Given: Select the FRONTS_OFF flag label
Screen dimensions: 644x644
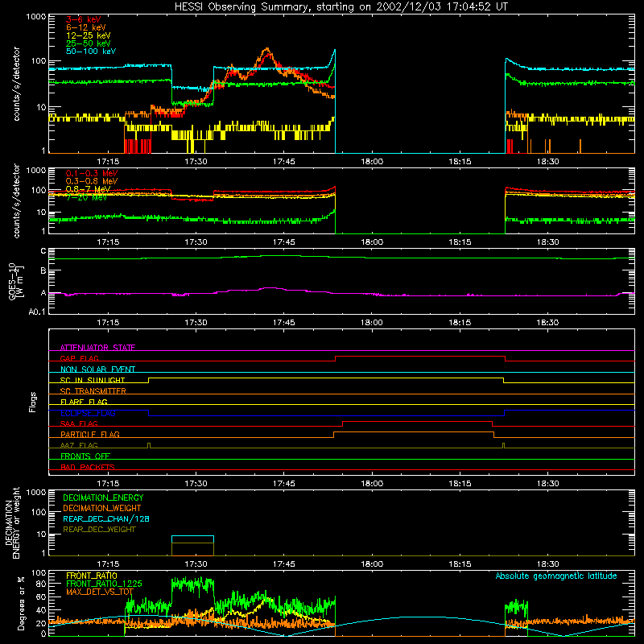Looking at the screenshot, I should (85, 456).
